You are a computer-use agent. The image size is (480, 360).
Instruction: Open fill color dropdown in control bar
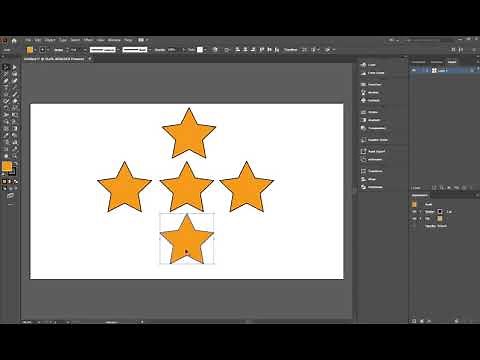coord(35,50)
